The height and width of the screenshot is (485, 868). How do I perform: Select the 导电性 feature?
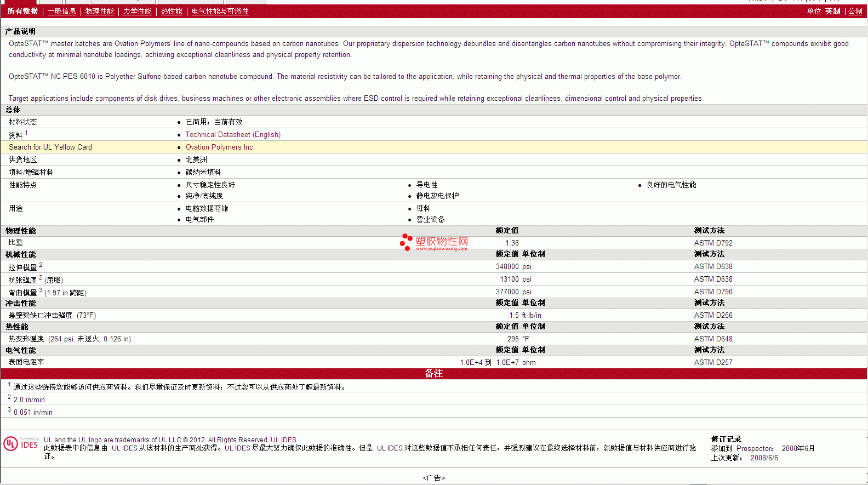click(427, 185)
